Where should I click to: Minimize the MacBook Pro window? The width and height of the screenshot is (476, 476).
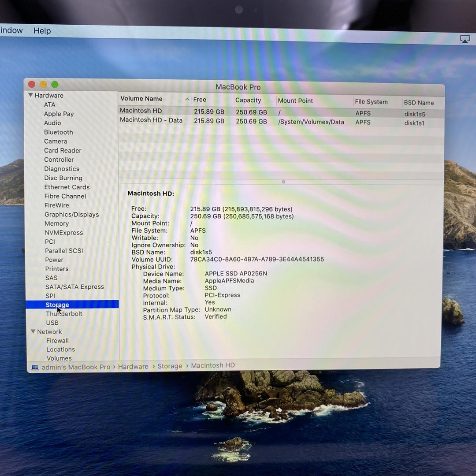(x=43, y=84)
